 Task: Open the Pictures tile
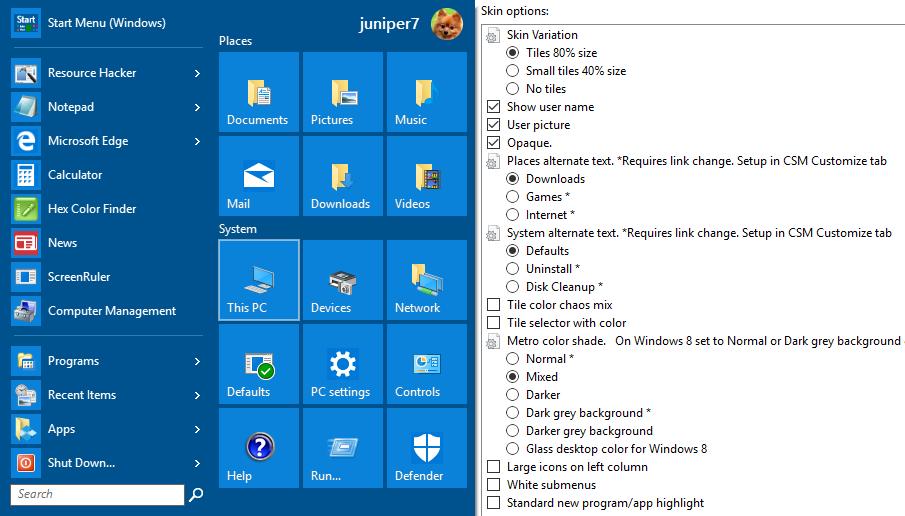point(343,92)
